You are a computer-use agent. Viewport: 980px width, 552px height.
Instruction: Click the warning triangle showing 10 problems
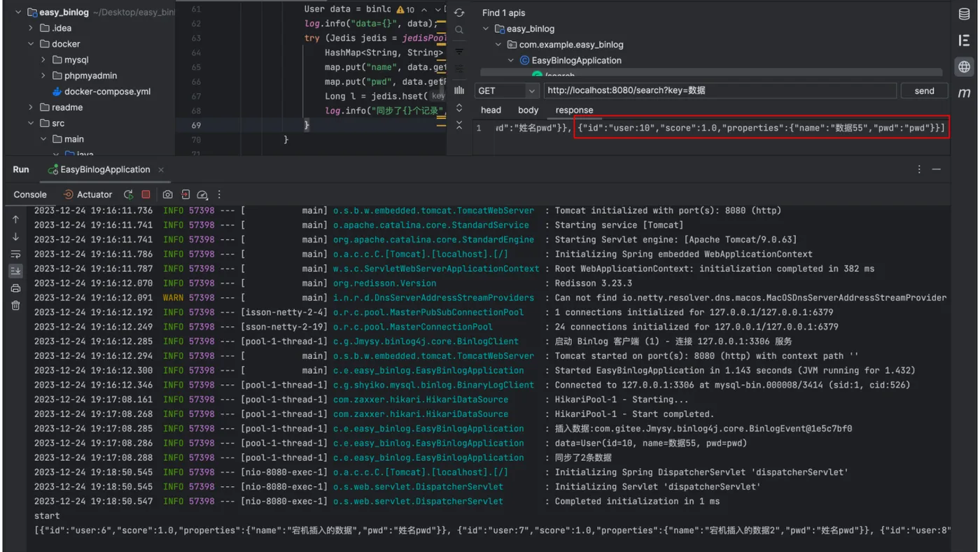[x=405, y=10]
